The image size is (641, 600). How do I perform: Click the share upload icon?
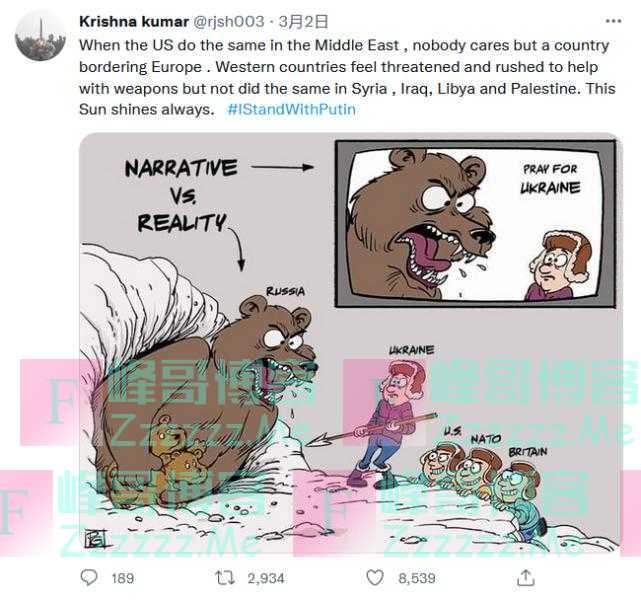pos(526,578)
